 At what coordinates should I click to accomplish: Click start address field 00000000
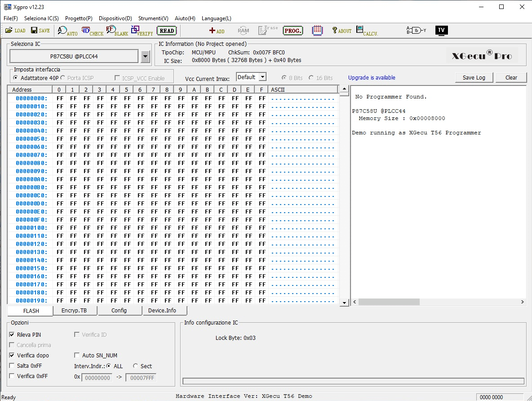[97, 378]
